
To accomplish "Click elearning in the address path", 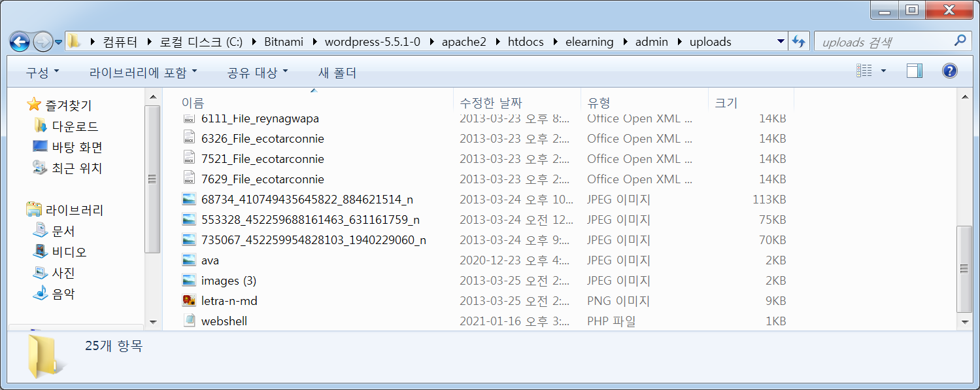I will 590,42.
